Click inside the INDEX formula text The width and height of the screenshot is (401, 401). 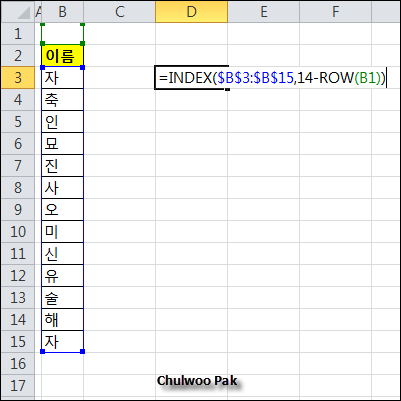[x=272, y=78]
